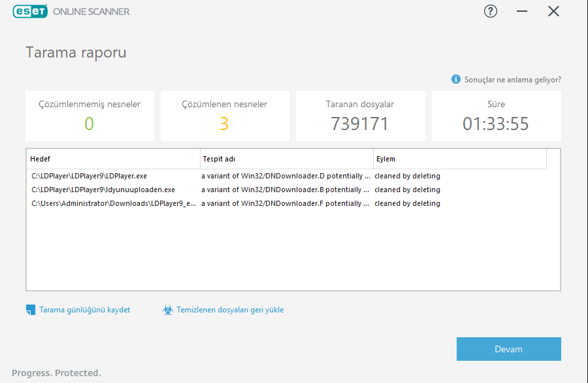Sort by the Hedef column header
Image resolution: width=588 pixels, height=383 pixels.
(113, 159)
